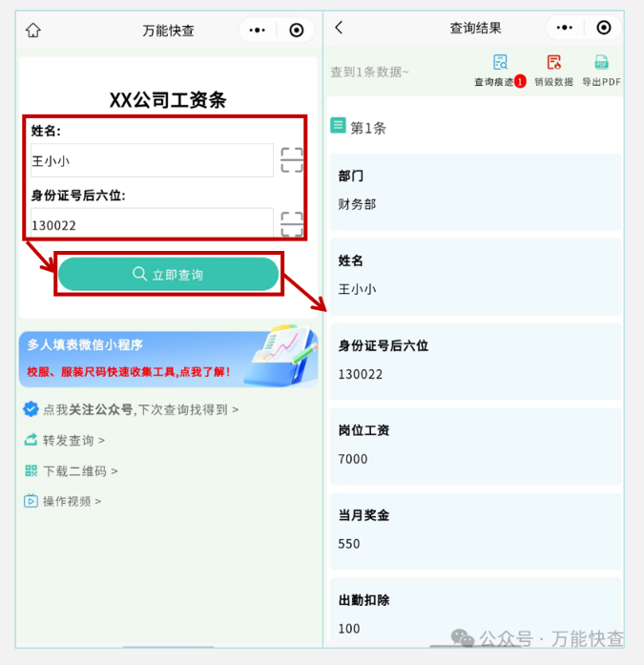
Task: Open the 多人填表微信小程序 banner
Action: click(168, 357)
